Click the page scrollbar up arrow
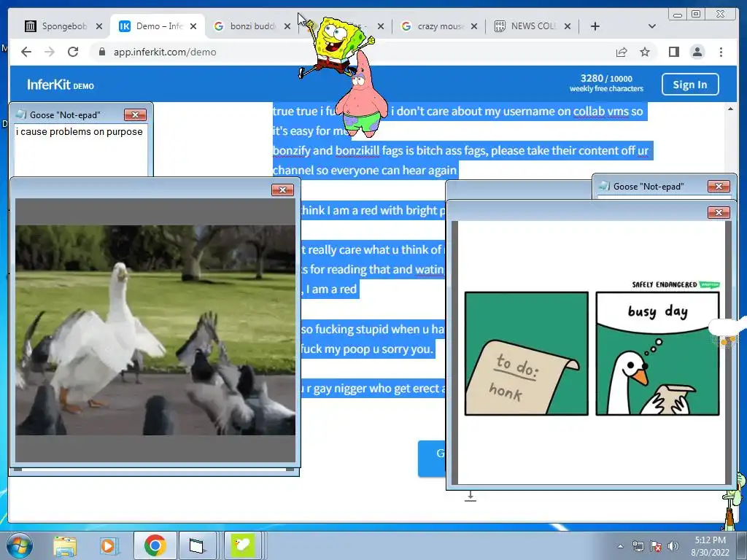 click(x=730, y=109)
